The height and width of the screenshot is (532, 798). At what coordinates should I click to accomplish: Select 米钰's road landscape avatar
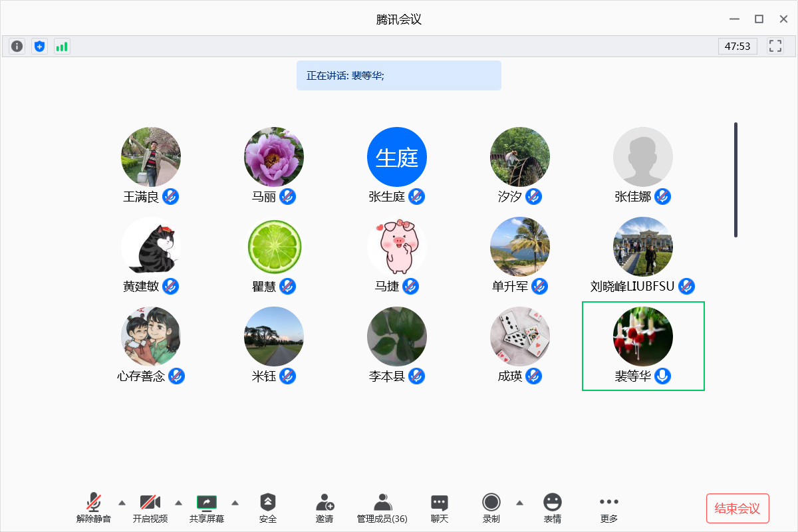tap(274, 336)
